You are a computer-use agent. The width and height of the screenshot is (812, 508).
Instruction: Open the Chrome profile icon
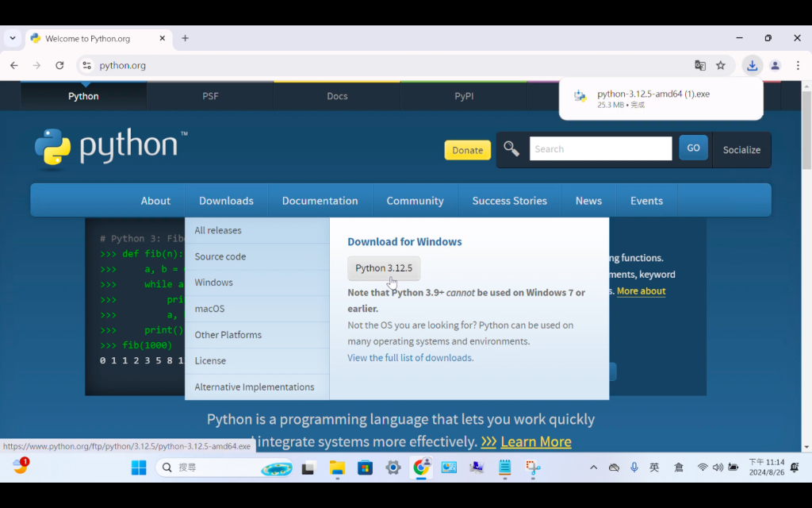[x=776, y=65]
